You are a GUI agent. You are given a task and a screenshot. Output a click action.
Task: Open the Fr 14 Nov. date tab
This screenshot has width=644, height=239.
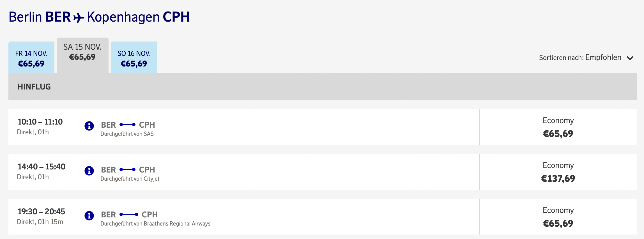click(x=31, y=58)
